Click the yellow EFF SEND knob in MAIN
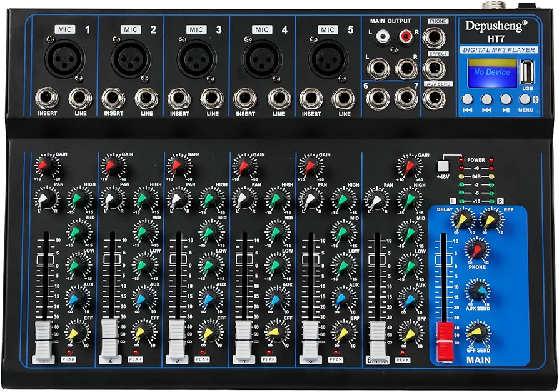The height and width of the screenshot is (392, 559). 477,332
